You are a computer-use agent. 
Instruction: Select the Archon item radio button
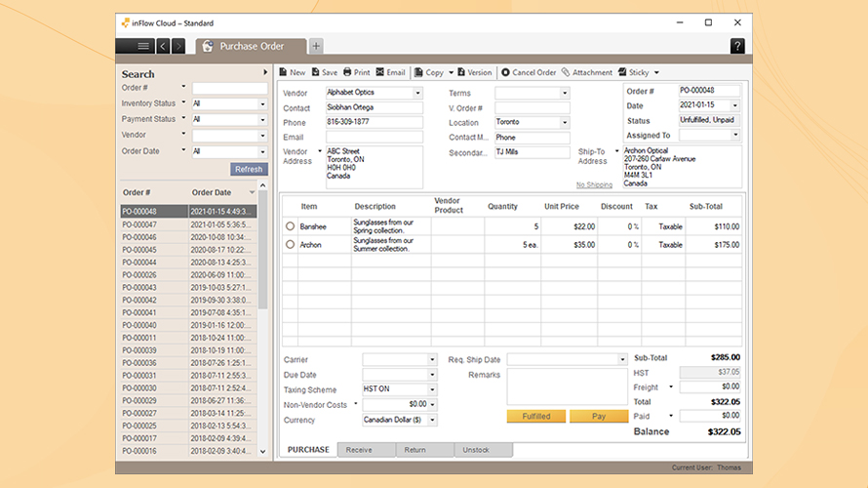pyautogui.click(x=290, y=245)
